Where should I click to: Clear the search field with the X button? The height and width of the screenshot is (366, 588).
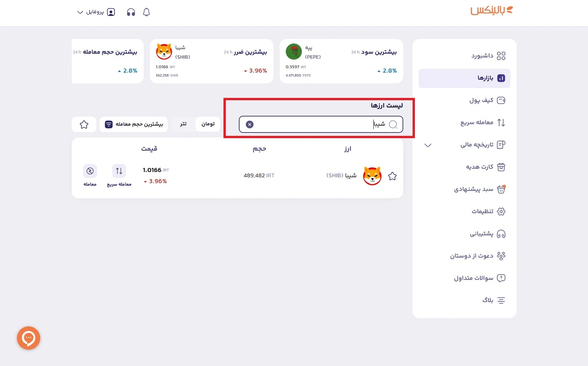pos(249,124)
